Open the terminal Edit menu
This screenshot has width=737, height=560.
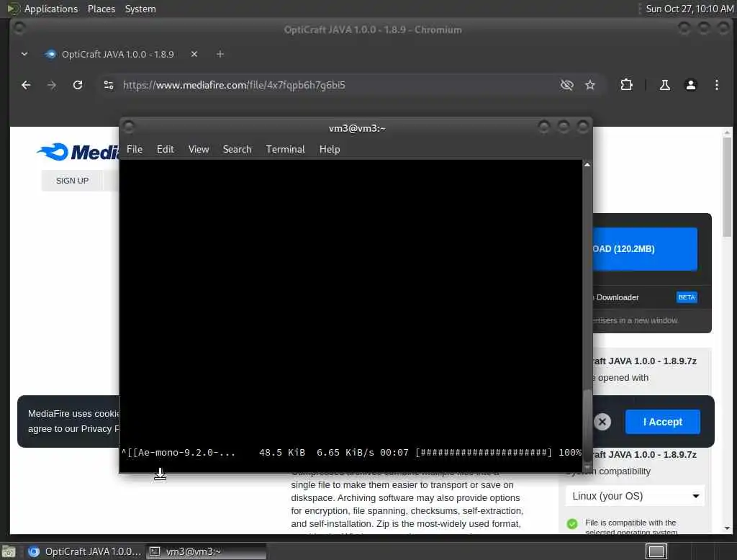pyautogui.click(x=165, y=149)
